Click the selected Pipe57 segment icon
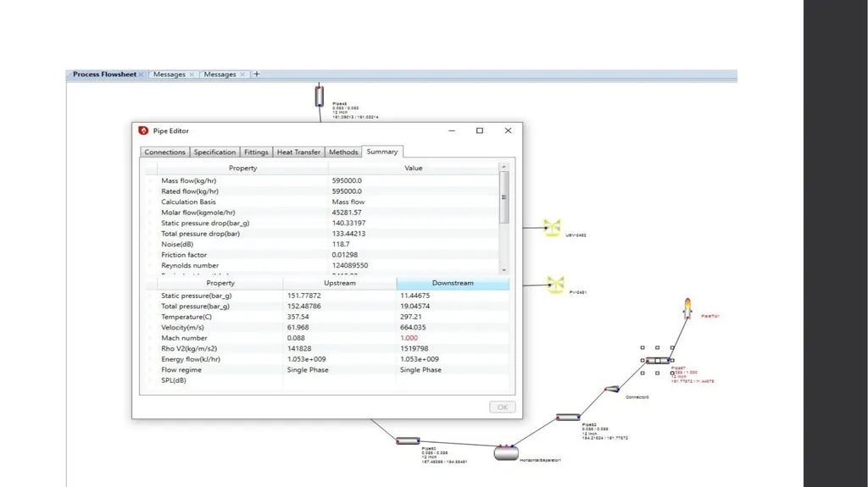Image resolution: width=868 pixels, height=487 pixels. (x=658, y=360)
